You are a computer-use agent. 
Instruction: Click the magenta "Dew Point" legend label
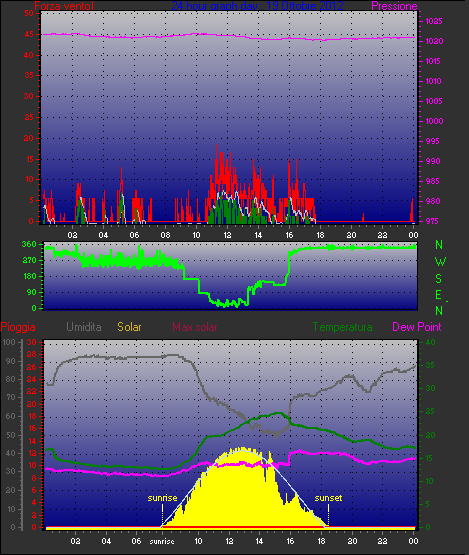point(417,327)
